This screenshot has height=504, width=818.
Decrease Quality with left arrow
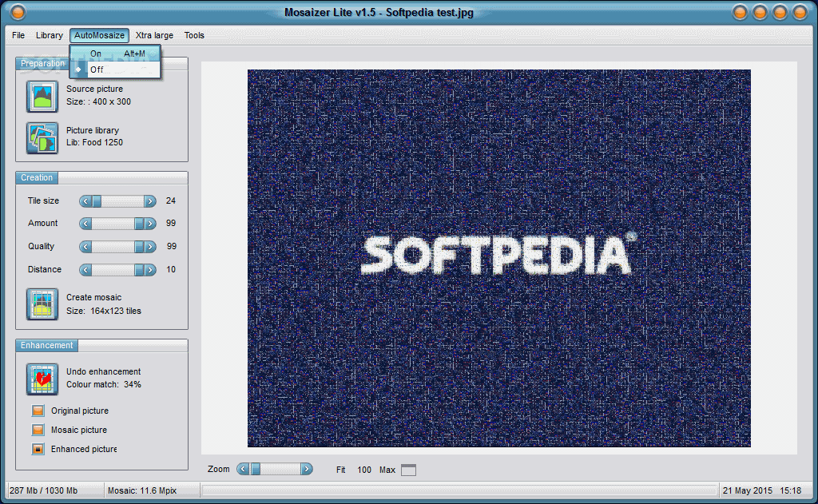click(x=85, y=246)
